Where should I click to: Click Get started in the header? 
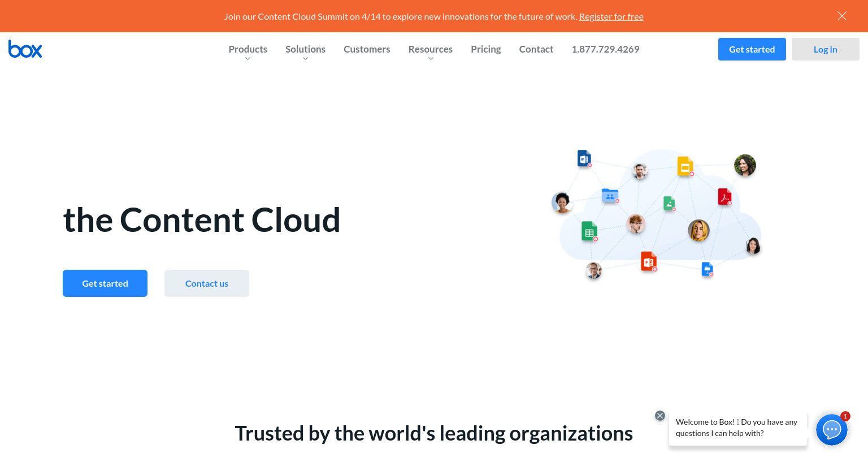tap(752, 49)
